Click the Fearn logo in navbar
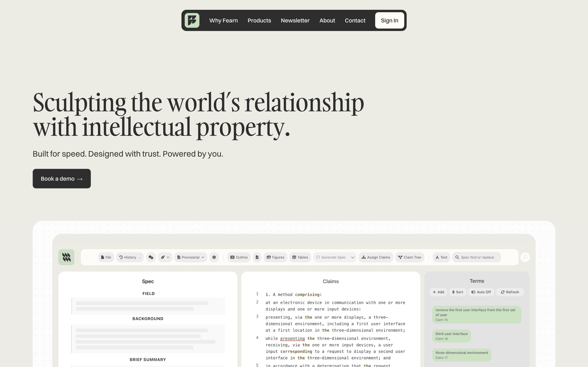 (x=192, y=20)
